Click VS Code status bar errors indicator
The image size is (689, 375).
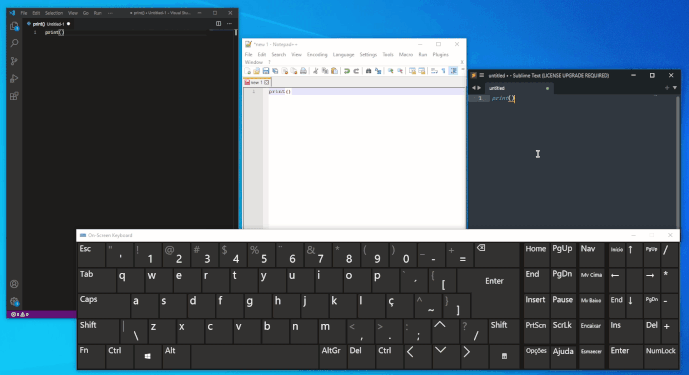20,314
